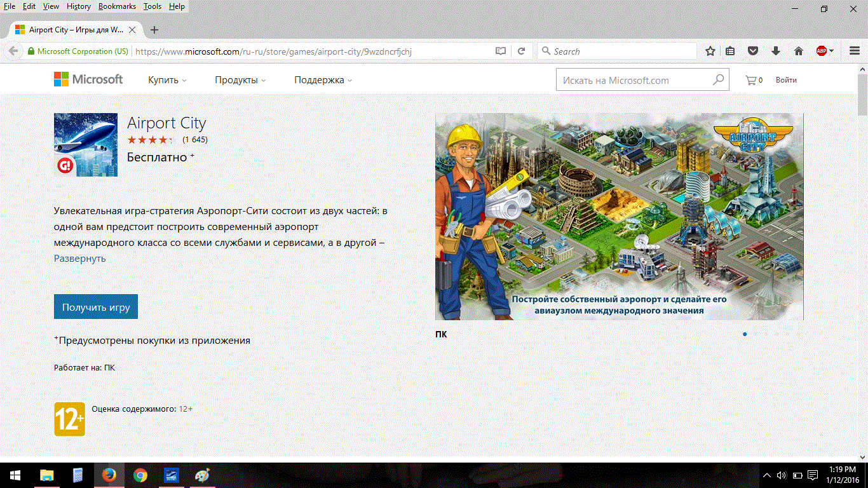Viewport: 868px width, 488px height.
Task: Click the Microsoft logo
Action: [x=88, y=79]
